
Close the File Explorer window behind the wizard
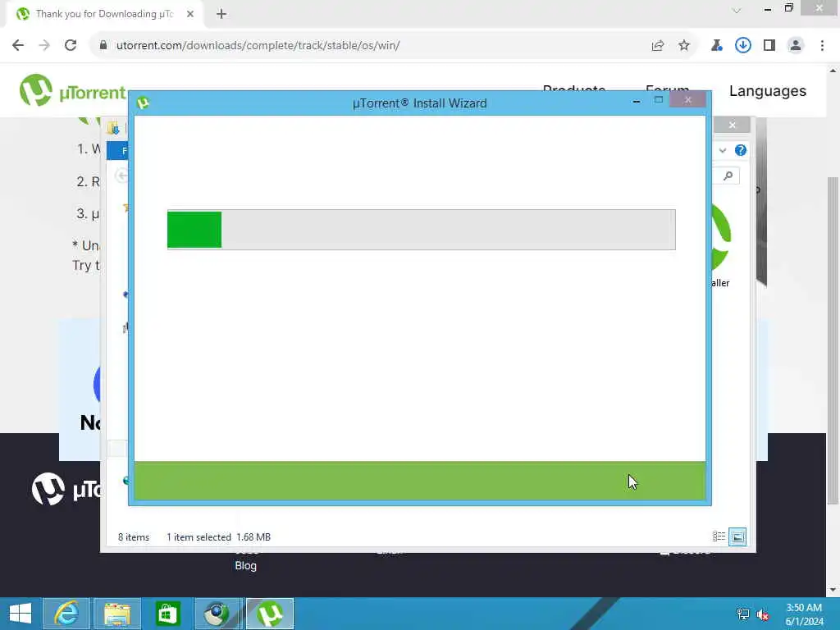pyautogui.click(x=732, y=125)
